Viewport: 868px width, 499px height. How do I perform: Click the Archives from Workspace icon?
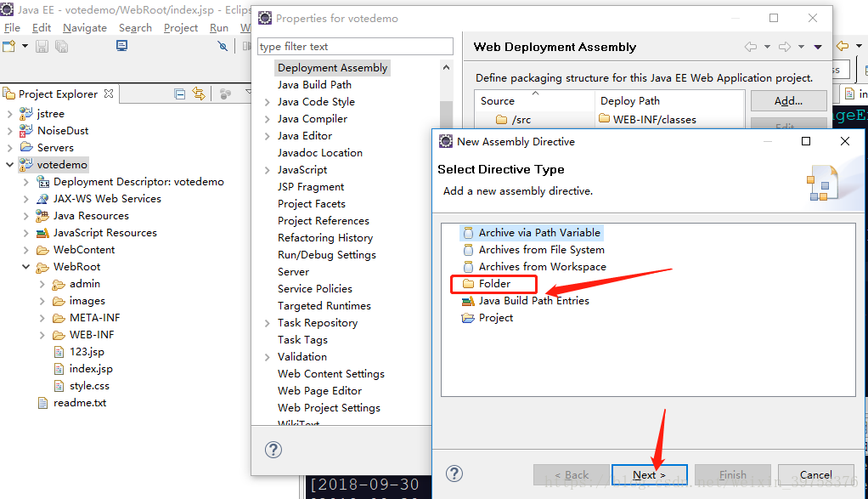pyautogui.click(x=468, y=267)
